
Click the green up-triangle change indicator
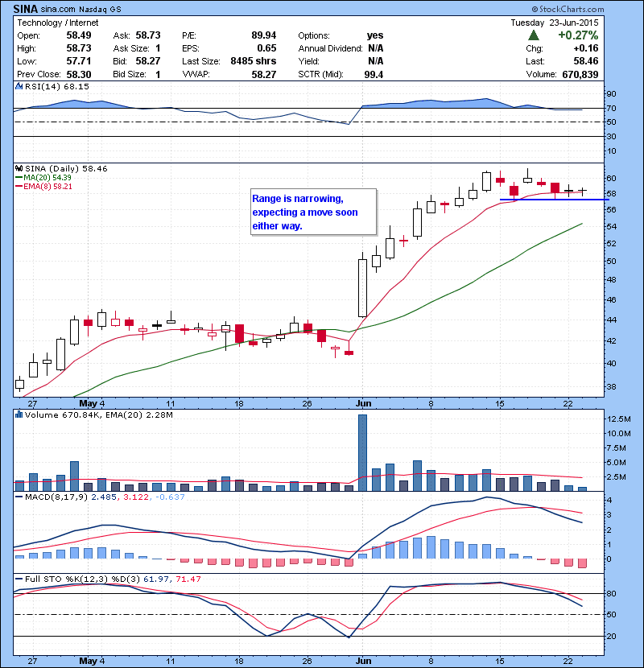point(533,35)
